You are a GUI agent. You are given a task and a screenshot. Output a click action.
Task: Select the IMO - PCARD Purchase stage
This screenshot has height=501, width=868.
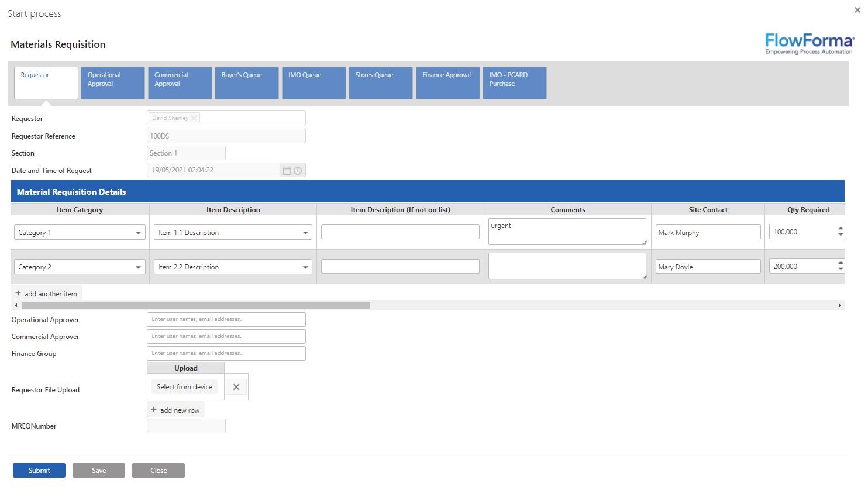(x=514, y=82)
